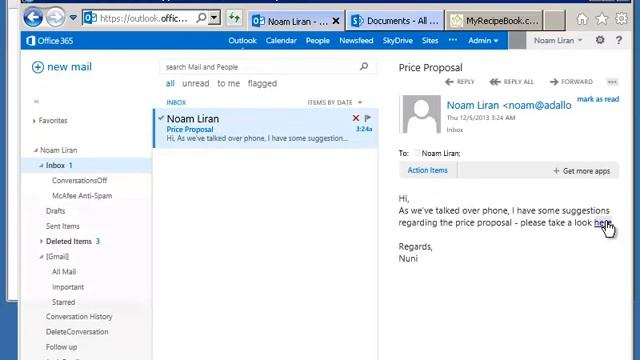The width and height of the screenshot is (640, 360).
Task: Open the All Mail folder
Action: tap(64, 272)
